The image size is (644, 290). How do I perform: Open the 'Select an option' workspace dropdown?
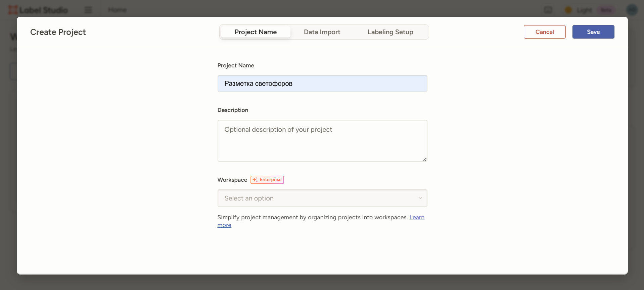(322, 198)
